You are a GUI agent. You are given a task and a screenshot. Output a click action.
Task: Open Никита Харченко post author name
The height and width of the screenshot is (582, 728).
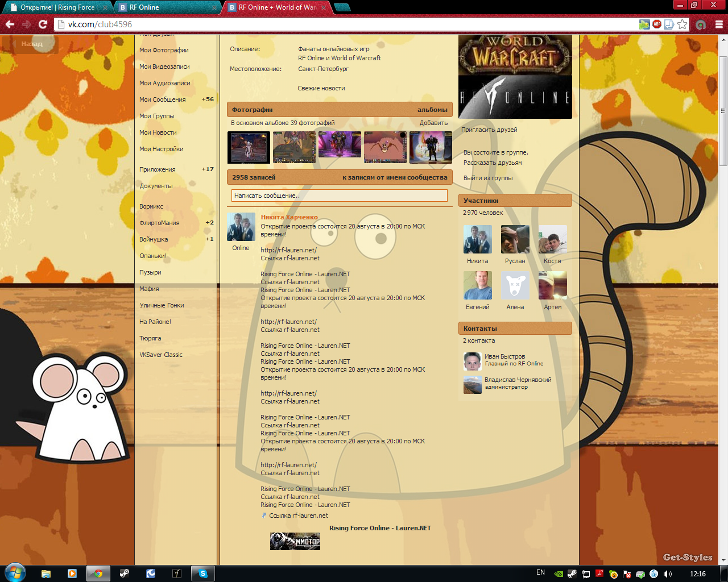(x=289, y=217)
